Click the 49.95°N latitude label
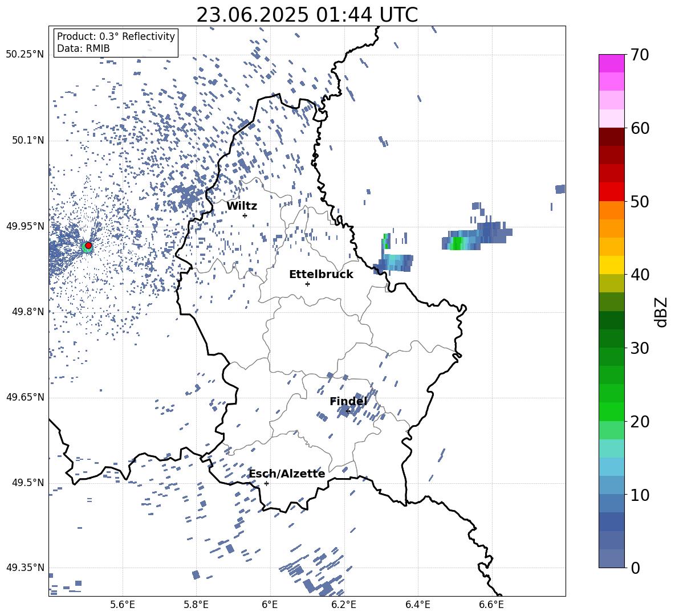 pos(25,226)
